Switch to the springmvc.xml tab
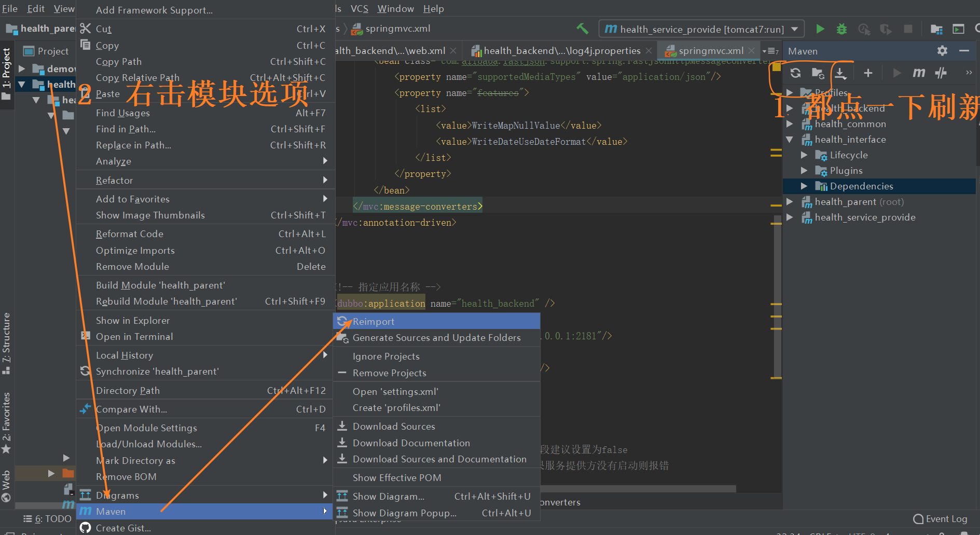 (x=709, y=51)
